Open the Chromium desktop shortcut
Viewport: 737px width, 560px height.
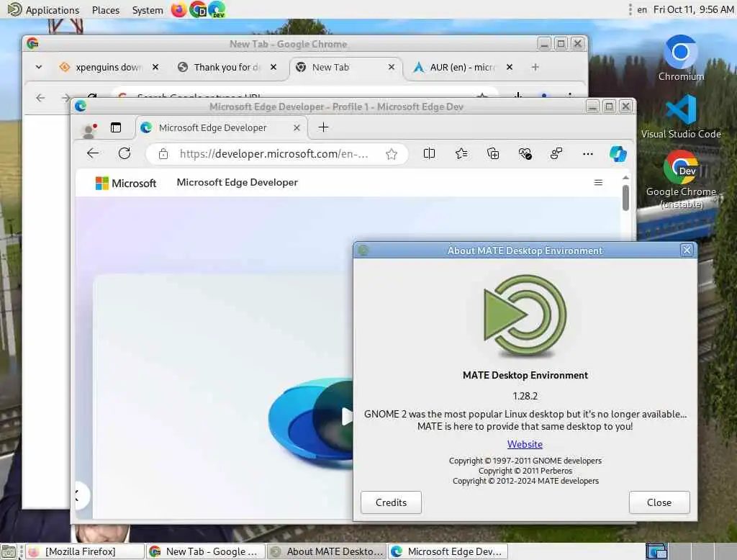[681, 58]
